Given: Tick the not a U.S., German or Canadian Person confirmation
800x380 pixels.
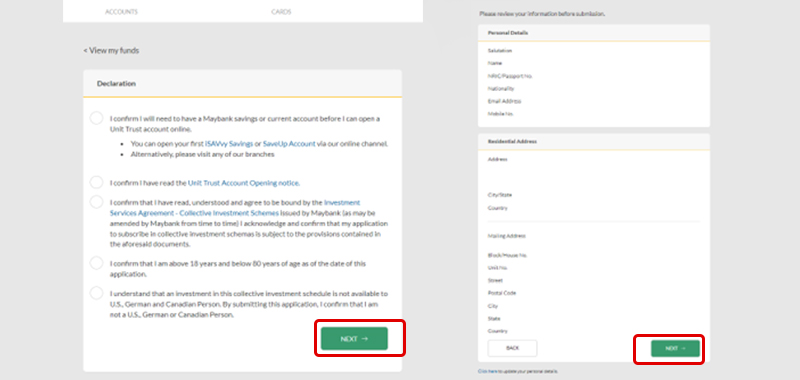Looking at the screenshot, I should [x=96, y=293].
